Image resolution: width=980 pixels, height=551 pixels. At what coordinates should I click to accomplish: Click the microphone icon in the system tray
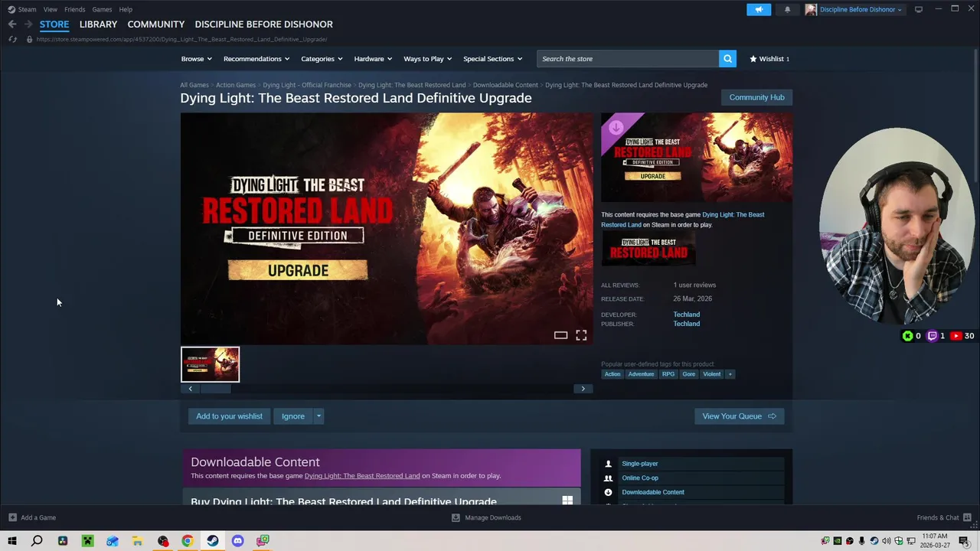(x=862, y=541)
